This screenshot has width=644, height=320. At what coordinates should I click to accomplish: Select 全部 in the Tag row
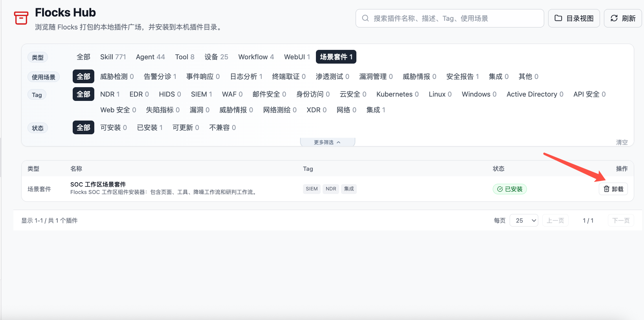pyautogui.click(x=83, y=94)
